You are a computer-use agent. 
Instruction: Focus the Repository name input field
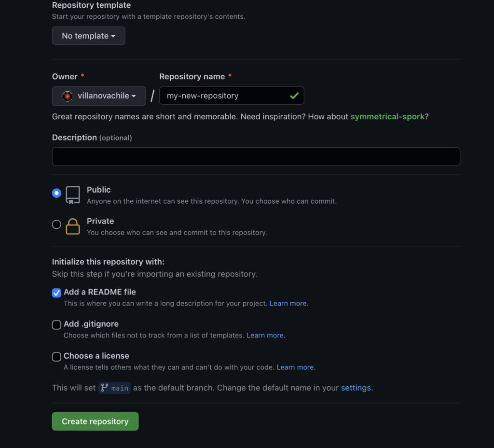click(232, 96)
